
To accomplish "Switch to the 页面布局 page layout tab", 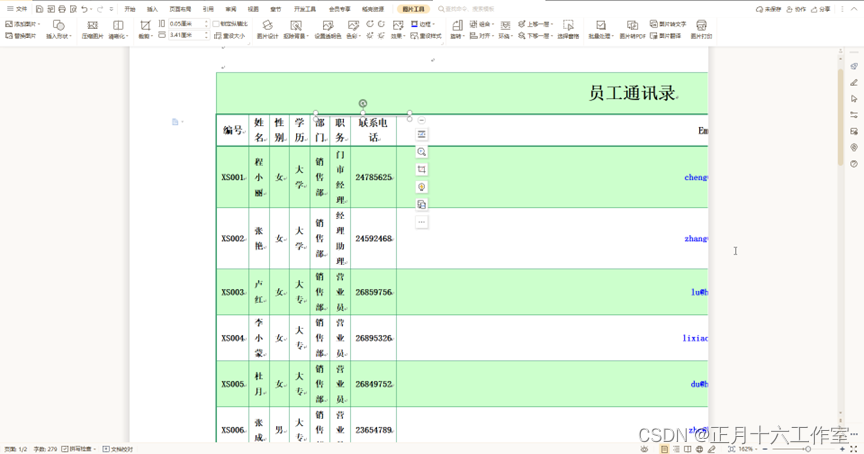I will point(180,9).
